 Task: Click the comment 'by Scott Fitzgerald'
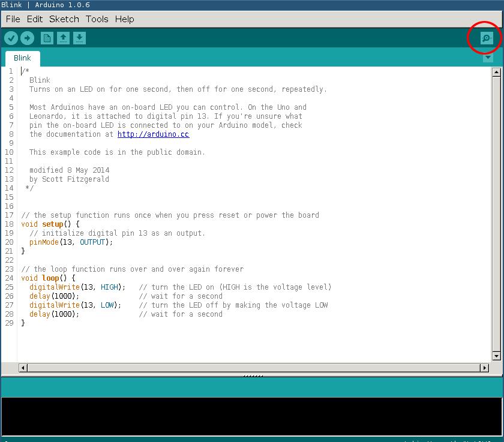[x=69, y=179]
